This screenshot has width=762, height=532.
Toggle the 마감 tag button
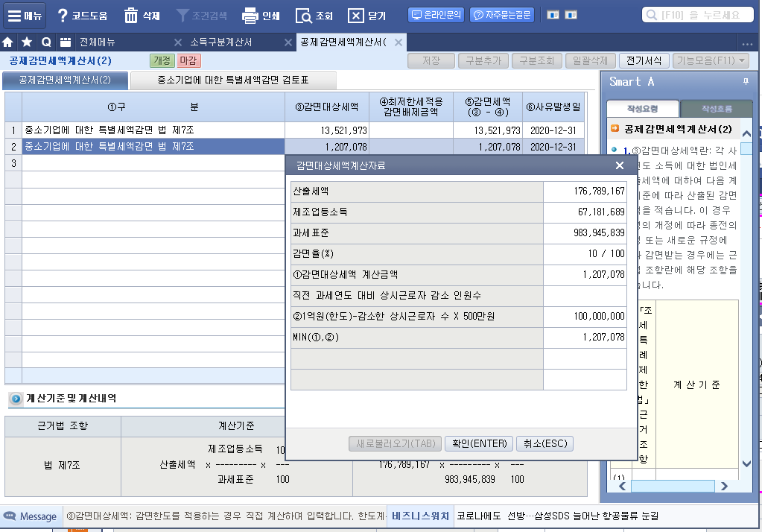coord(188,61)
